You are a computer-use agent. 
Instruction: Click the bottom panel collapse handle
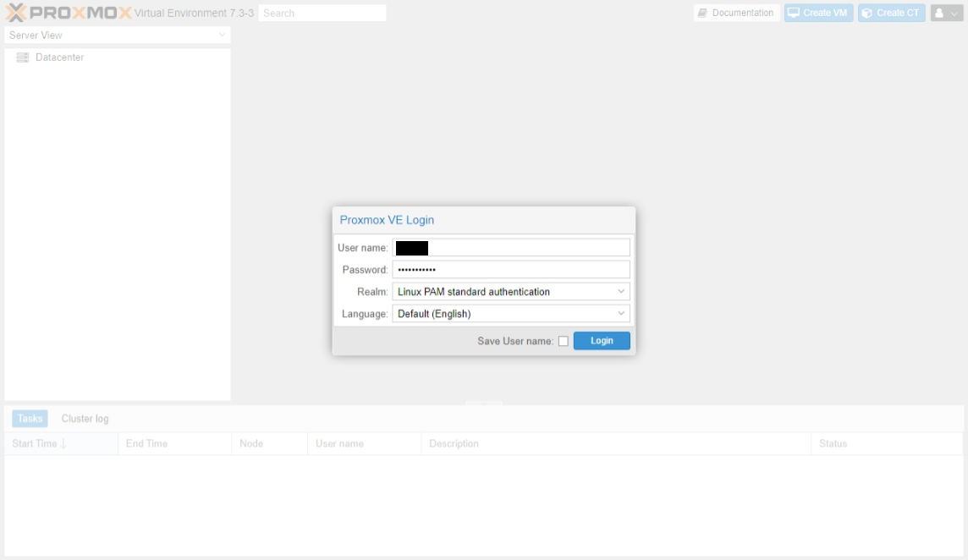484,404
